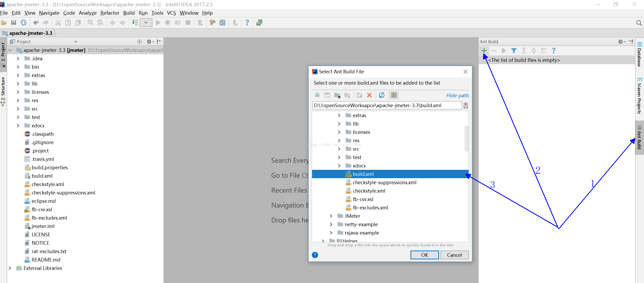This screenshot has height=283, width=644.
Task: Expand External Libraries node
Action: 10,268
